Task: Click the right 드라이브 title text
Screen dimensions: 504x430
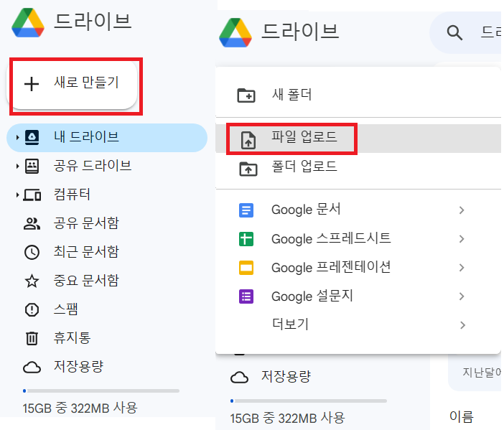Action: pyautogui.click(x=300, y=32)
